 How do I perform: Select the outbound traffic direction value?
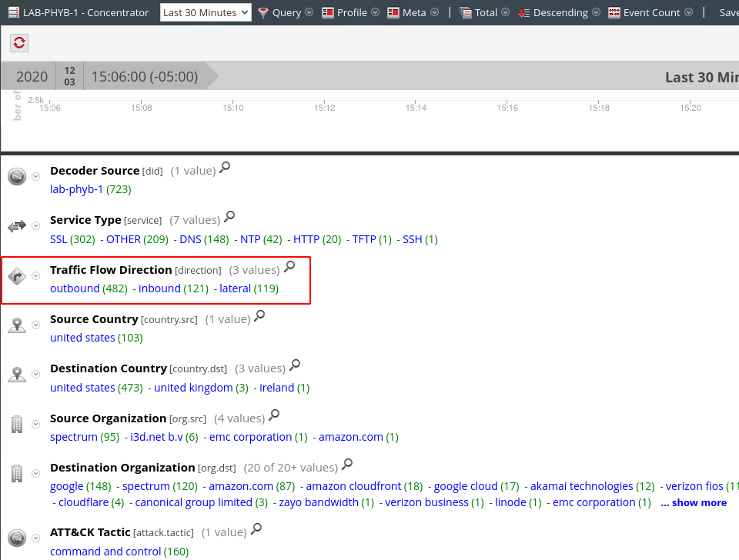click(75, 288)
